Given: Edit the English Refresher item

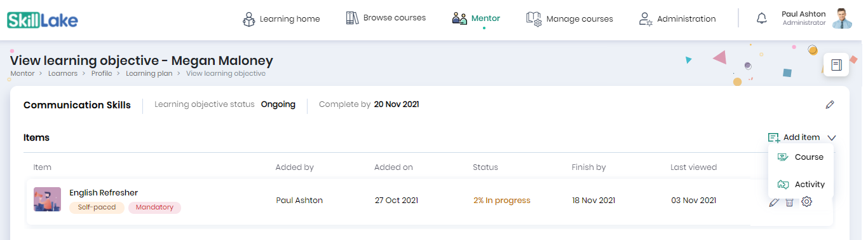Looking at the screenshot, I should coord(773,202).
